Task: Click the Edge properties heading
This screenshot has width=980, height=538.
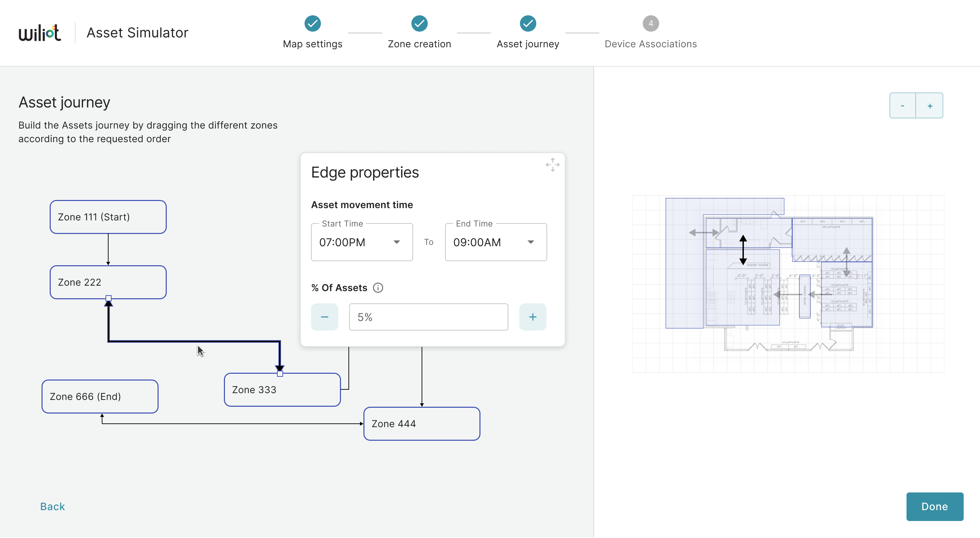Action: coord(365,172)
